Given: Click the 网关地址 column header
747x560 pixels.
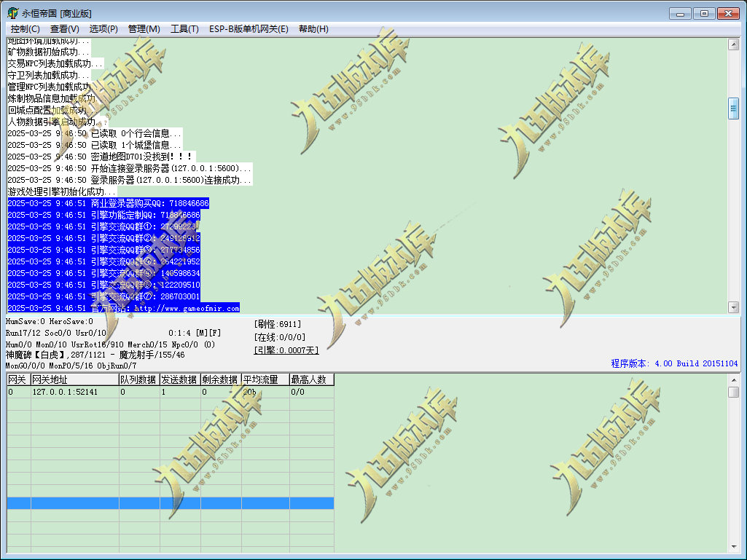Looking at the screenshot, I should tap(75, 379).
